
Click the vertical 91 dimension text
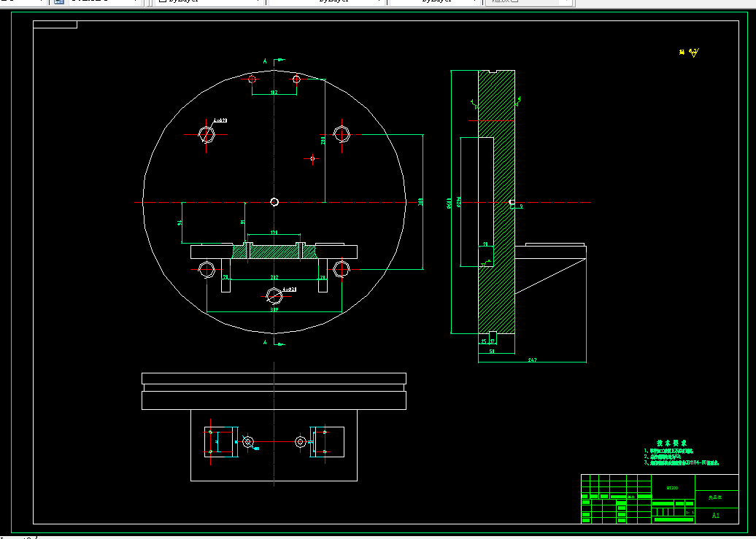[243, 222]
